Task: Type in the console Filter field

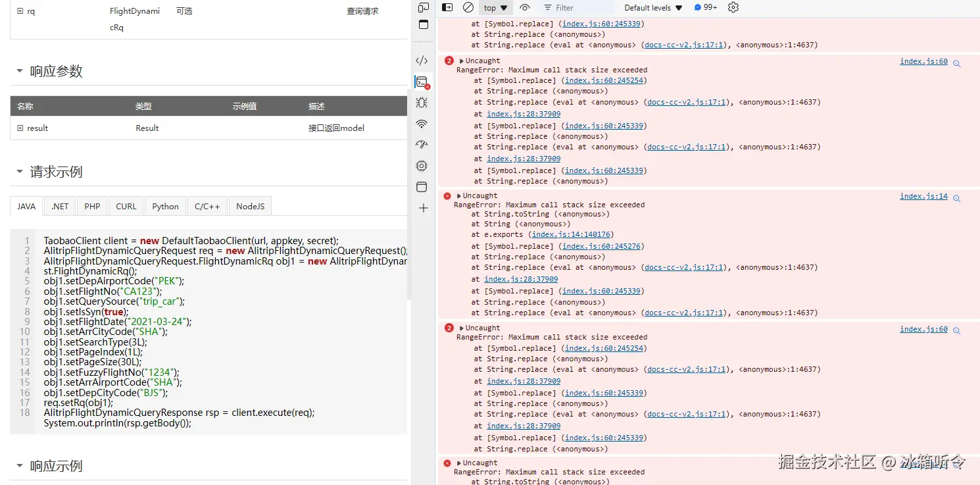Action: pyautogui.click(x=579, y=8)
